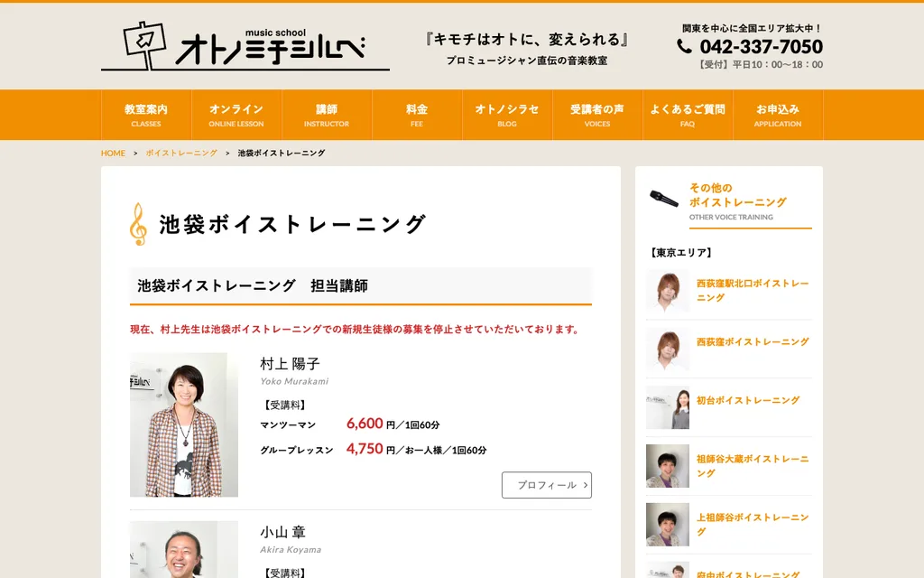Click the Yoko Murakami romanized name
This screenshot has height=578, width=924.
pos(294,381)
